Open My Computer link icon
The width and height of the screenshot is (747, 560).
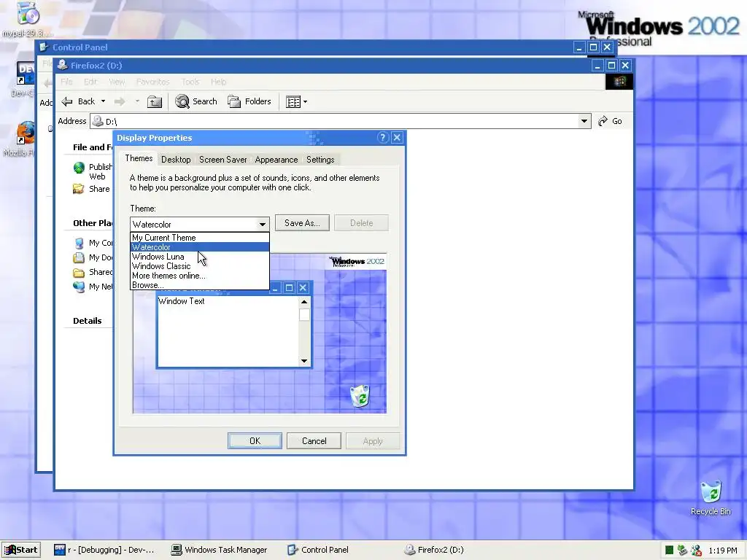coord(79,244)
